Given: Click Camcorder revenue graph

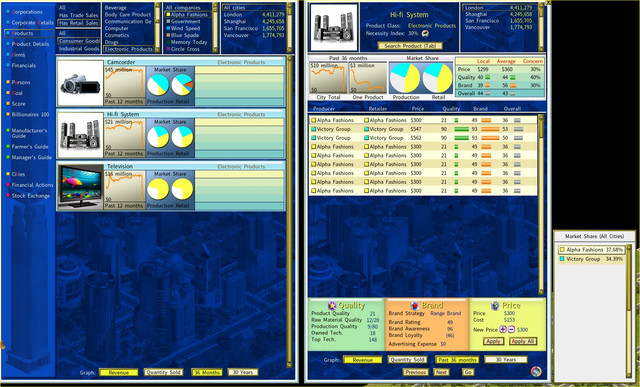Looking at the screenshot, I should [124, 83].
